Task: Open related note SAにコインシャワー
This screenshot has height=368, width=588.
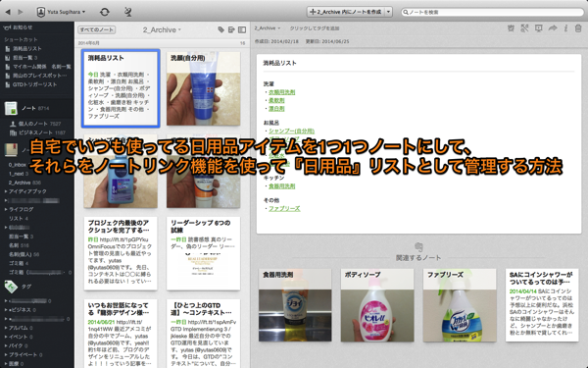Action: [x=542, y=305]
